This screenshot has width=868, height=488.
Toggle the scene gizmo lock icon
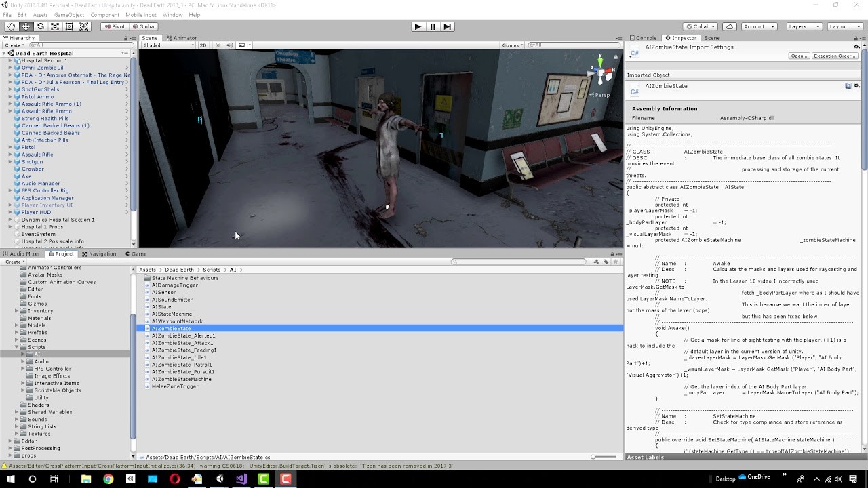tap(616, 57)
